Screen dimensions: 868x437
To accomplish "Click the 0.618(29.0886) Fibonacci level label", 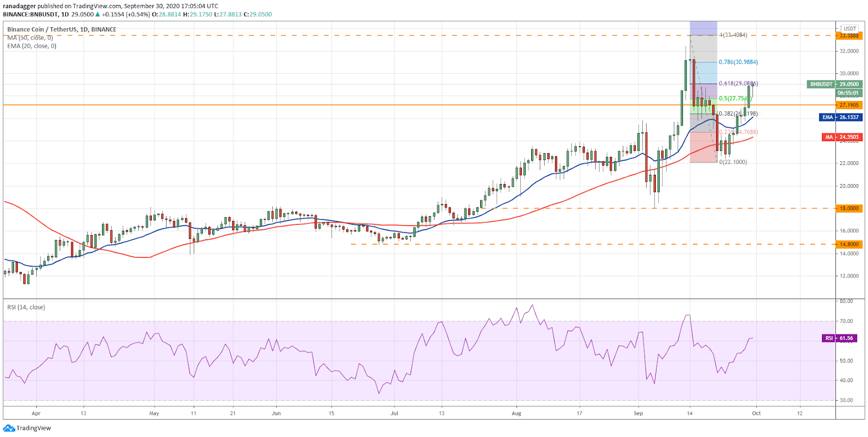I will click(738, 84).
